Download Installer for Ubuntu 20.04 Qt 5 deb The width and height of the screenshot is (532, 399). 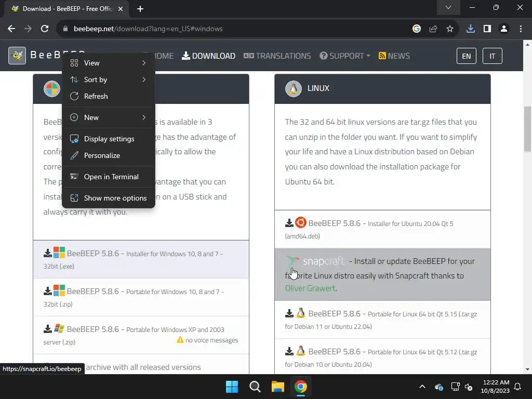tap(382, 229)
